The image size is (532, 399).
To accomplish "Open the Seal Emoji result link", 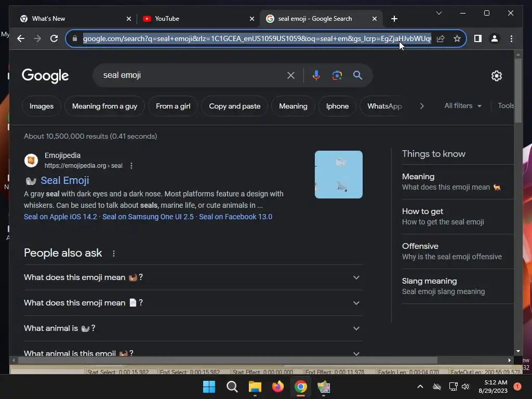I will click(65, 180).
